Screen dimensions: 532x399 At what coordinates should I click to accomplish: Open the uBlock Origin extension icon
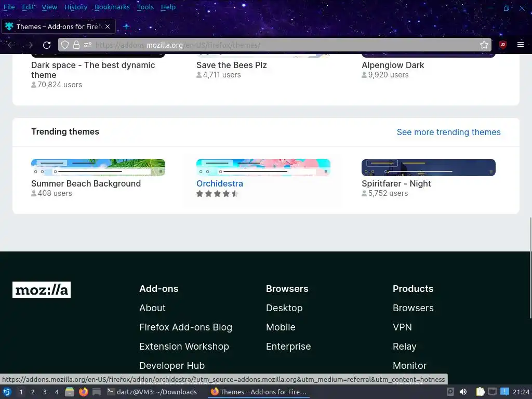503,45
